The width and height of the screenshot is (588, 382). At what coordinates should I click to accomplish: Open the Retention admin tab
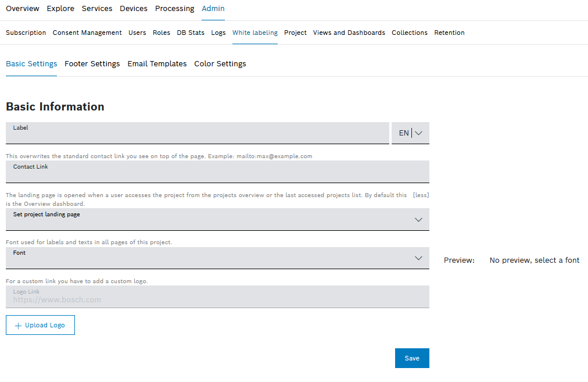[449, 33]
